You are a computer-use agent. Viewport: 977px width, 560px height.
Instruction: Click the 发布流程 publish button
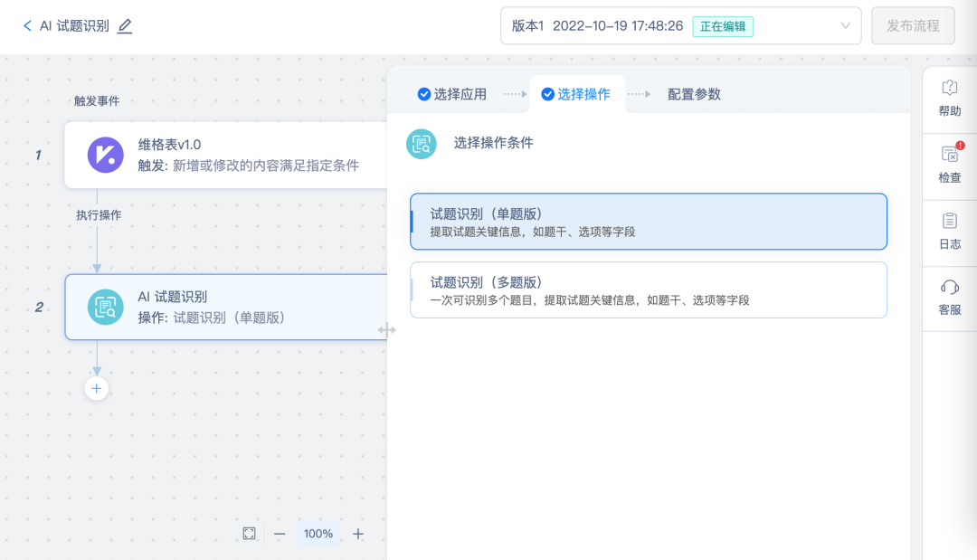(x=913, y=26)
